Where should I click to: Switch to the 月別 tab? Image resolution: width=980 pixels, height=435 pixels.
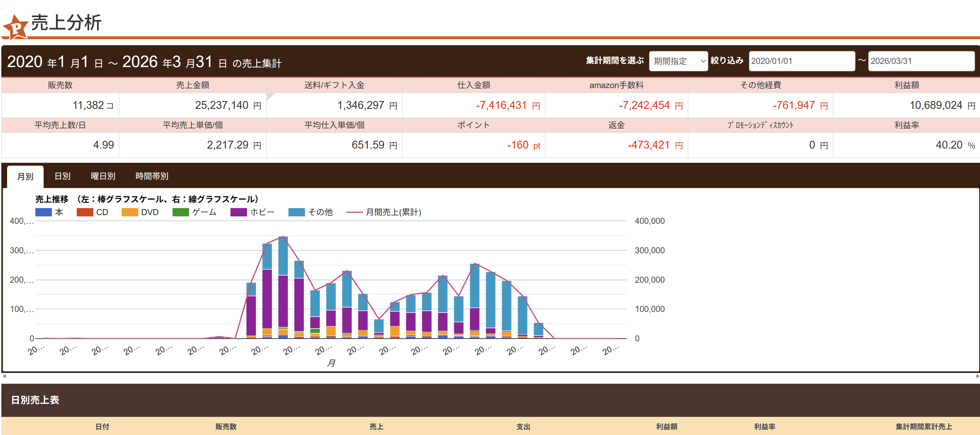(x=25, y=176)
